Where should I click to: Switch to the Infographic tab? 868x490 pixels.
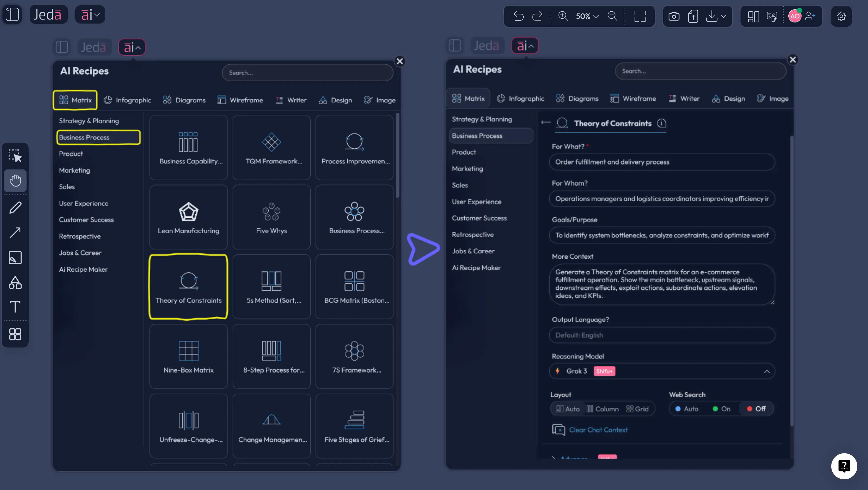click(x=127, y=100)
